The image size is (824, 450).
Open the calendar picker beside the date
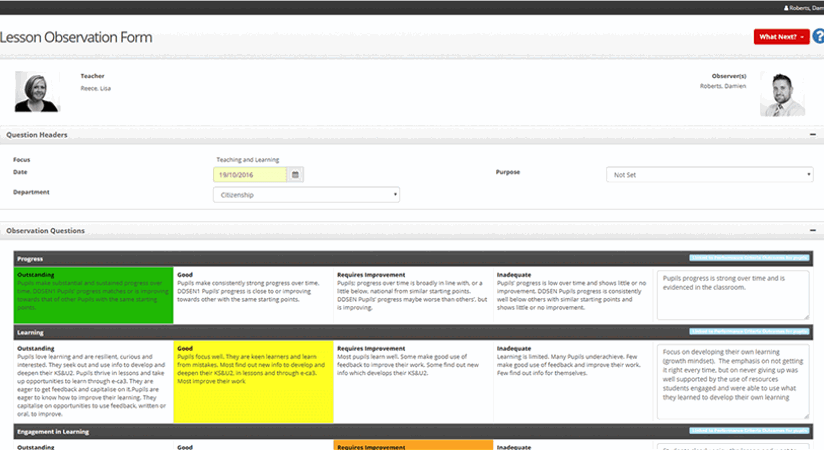(x=295, y=175)
